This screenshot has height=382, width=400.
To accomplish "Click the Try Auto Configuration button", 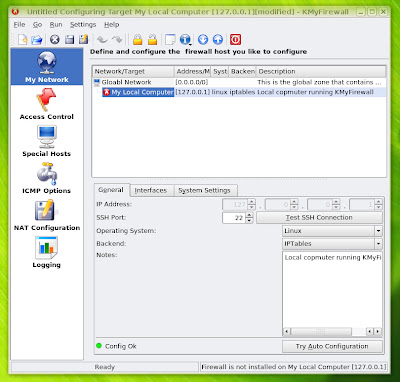I will (332, 346).
